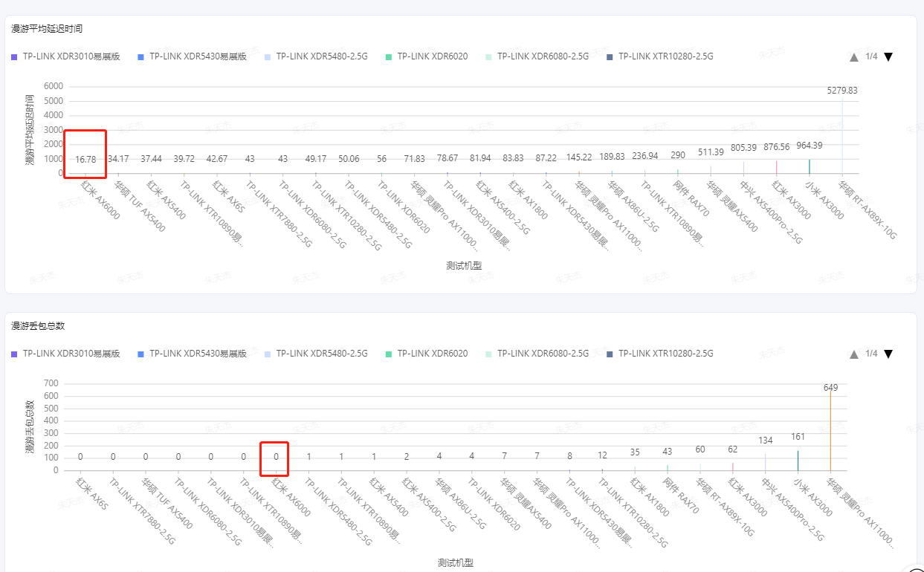
Task: Click the 小米 AX3000 bar in 漫游丢包总数 chart
Action: click(x=798, y=461)
